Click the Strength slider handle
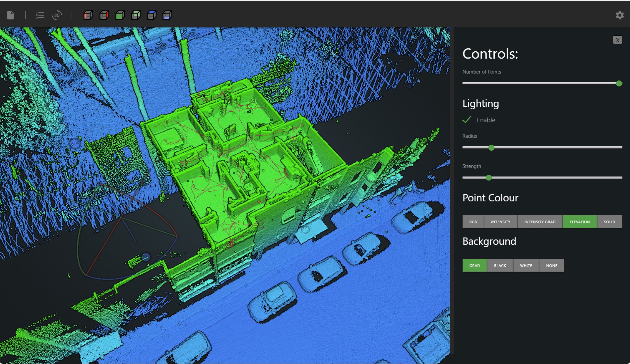The height and width of the screenshot is (364, 630). 489,178
